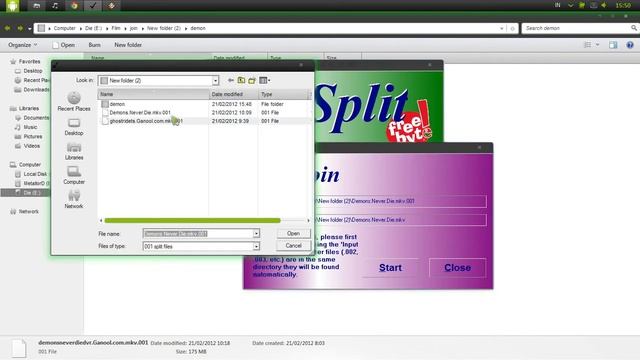Open the Explorer view options dropdown arrow
Viewport: 640px width, 360px height.
(598, 45)
